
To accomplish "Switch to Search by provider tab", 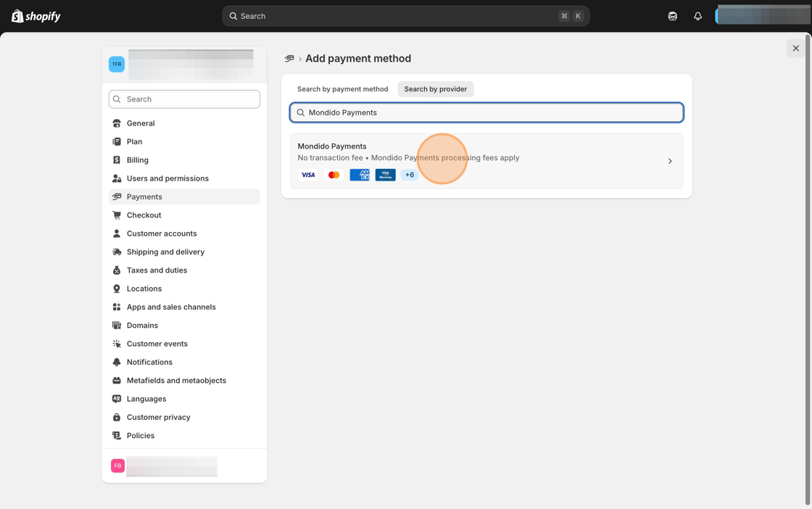I will 436,89.
